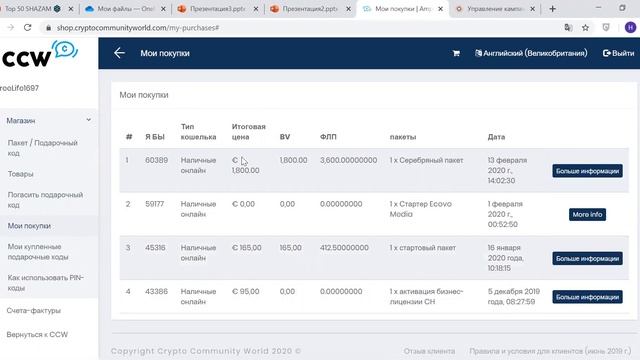Open Как использовать PIN-коды
The height and width of the screenshot is (360, 640).
click(45, 282)
